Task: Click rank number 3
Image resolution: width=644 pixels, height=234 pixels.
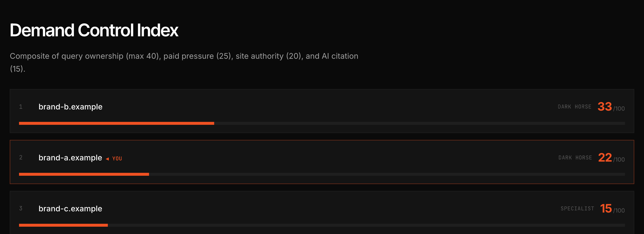Action: [x=21, y=208]
